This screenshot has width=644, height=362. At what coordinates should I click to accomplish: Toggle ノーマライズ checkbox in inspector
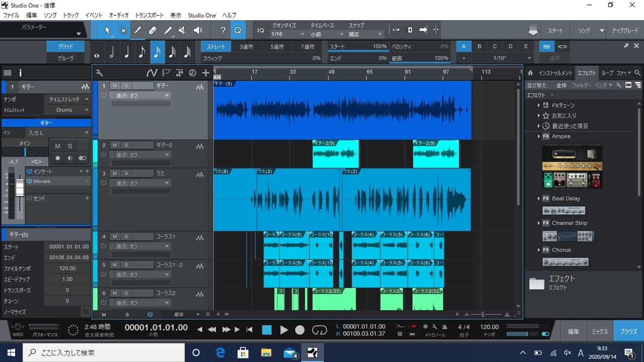(86, 312)
